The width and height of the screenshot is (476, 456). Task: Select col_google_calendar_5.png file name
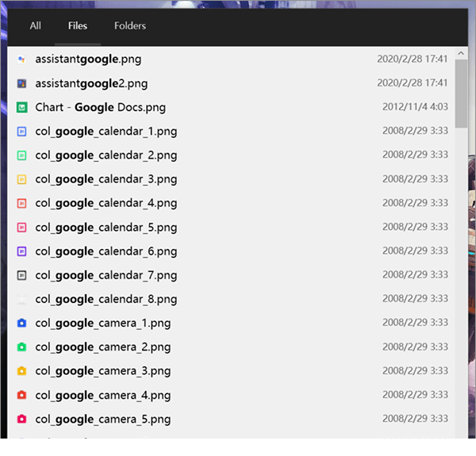coord(106,228)
